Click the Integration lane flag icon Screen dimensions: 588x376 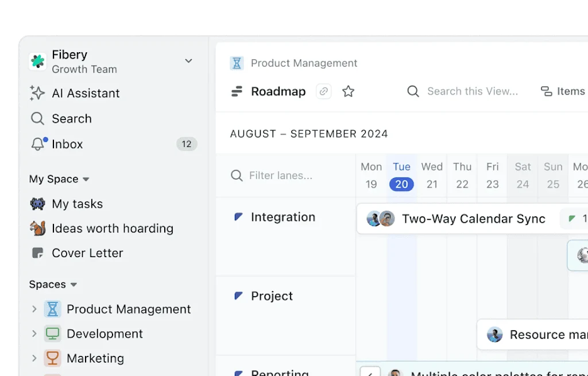point(238,216)
